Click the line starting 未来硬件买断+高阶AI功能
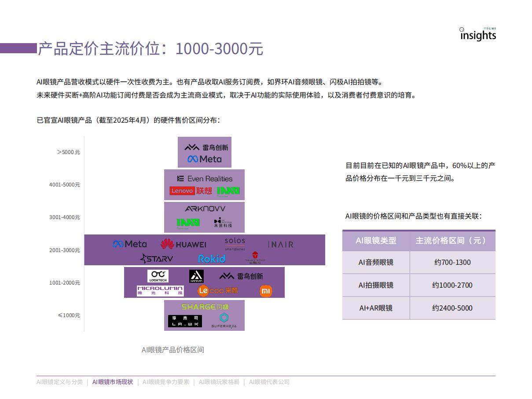532x399 pixels. click(226, 95)
